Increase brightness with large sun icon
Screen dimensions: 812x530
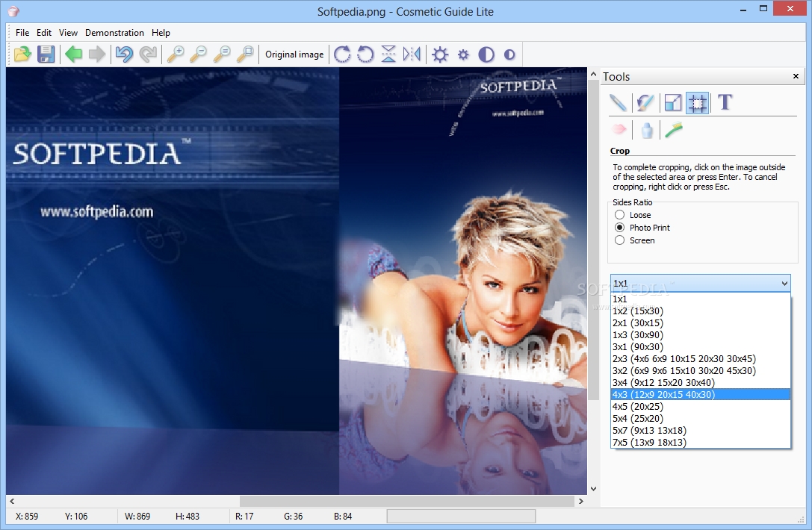click(x=440, y=54)
